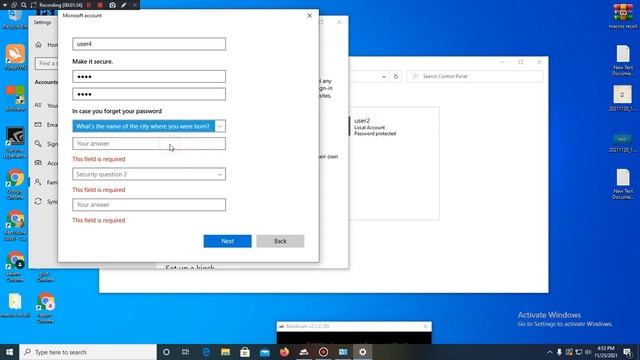
Task: Open Microsoft Store from the taskbar
Action: pos(245,352)
